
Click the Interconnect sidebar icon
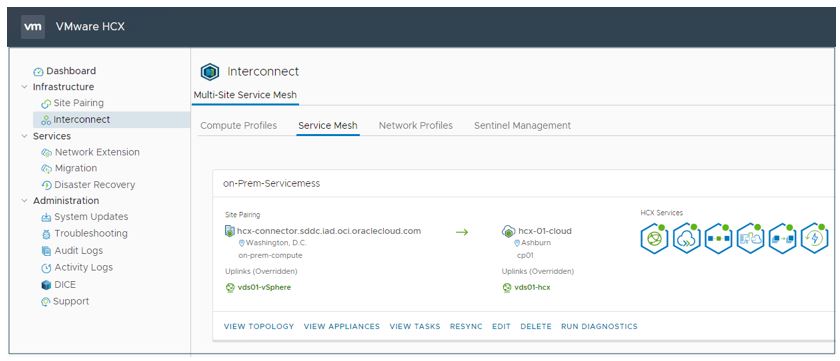point(46,120)
